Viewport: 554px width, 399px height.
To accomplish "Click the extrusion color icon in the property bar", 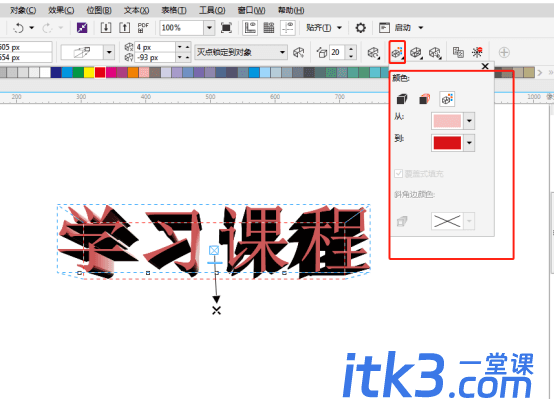I will [397, 52].
